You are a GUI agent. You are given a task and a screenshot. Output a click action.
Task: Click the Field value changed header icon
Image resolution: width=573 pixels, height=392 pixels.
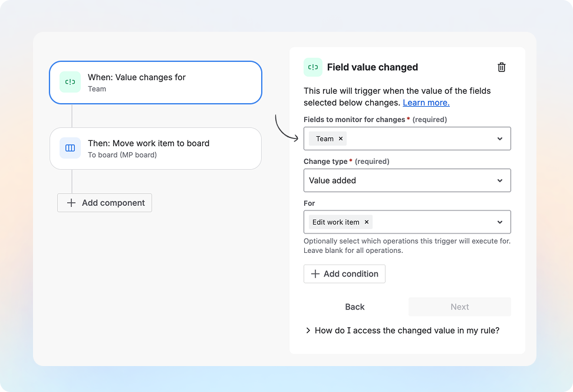point(313,67)
